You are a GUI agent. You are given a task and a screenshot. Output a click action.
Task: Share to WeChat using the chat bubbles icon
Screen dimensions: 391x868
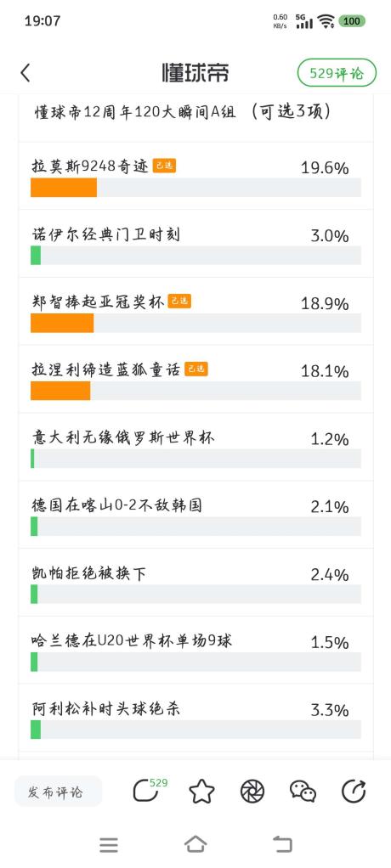point(303,791)
